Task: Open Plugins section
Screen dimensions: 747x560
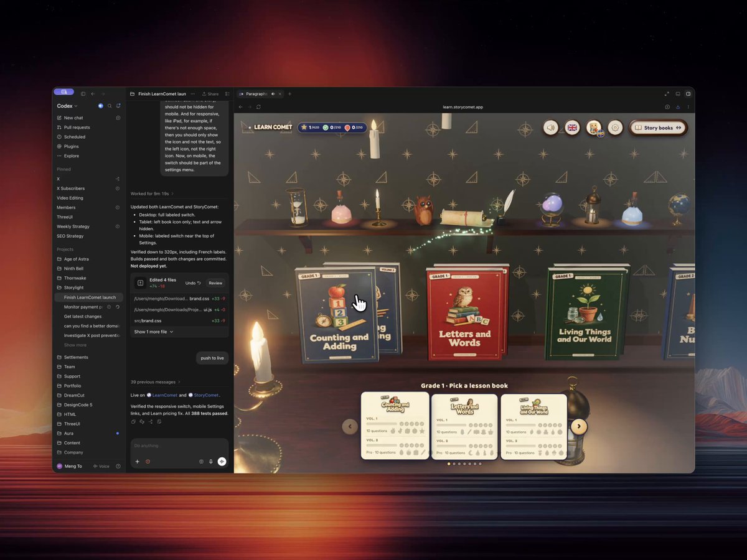Action: pos(88,146)
